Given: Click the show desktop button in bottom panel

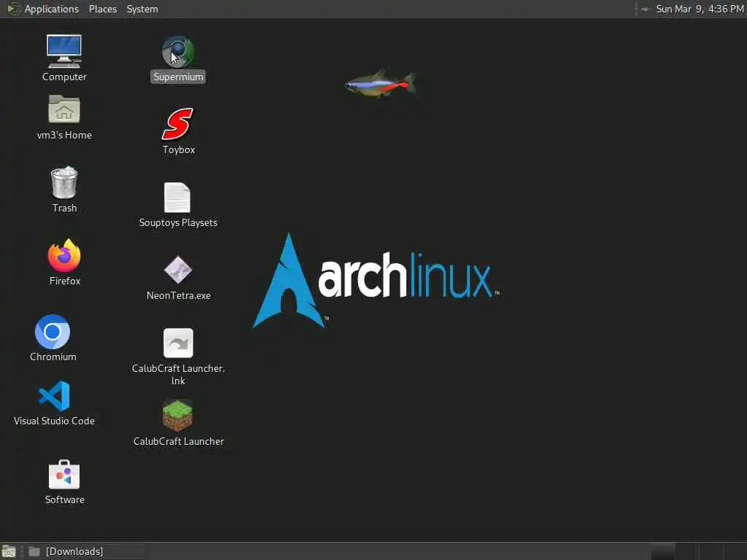Looking at the screenshot, I should pos(9,551).
